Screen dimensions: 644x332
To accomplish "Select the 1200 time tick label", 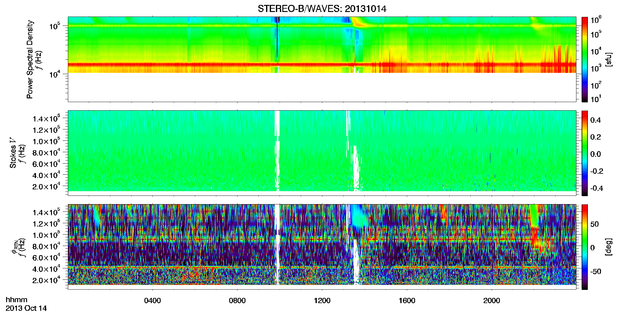I will pos(322,301).
